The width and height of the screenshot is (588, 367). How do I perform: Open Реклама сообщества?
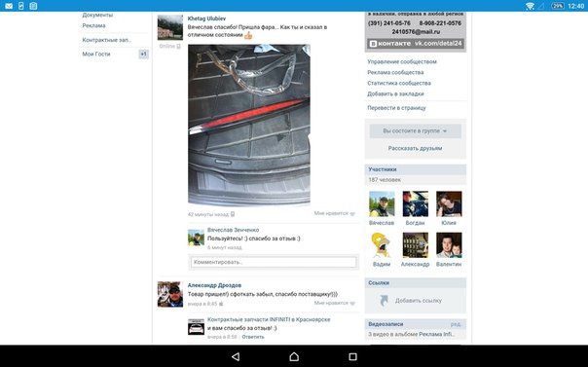click(395, 72)
